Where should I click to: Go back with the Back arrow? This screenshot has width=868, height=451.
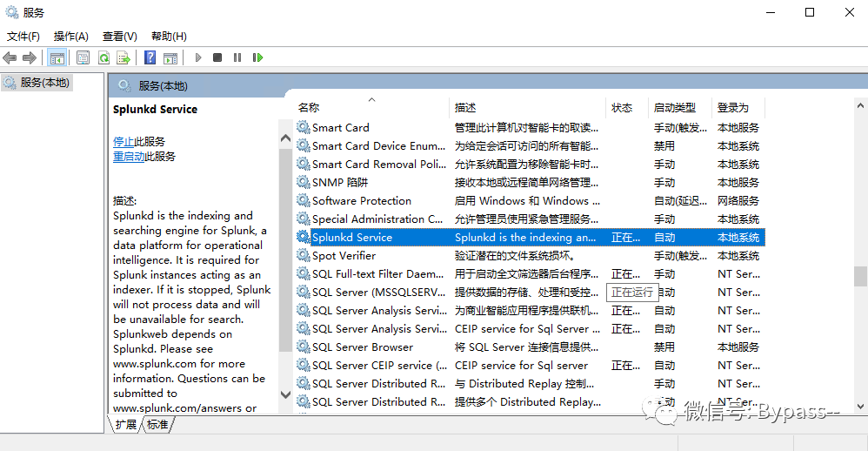tap(10, 57)
